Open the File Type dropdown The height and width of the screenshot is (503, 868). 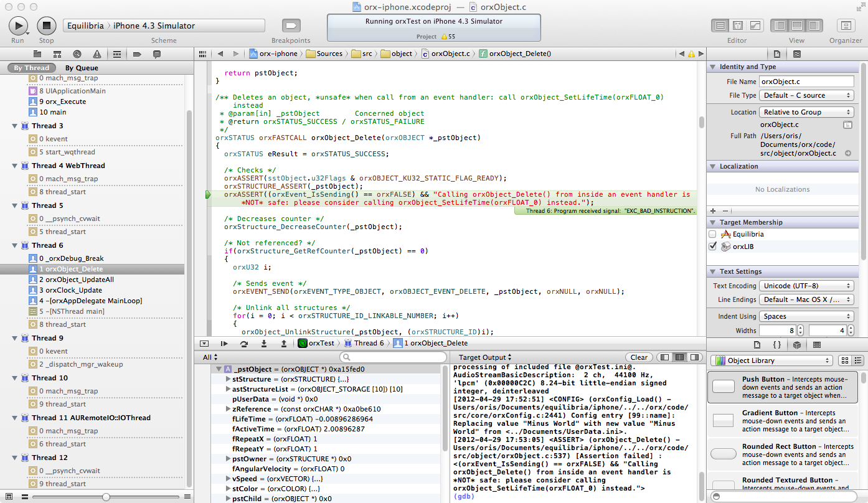pyautogui.click(x=806, y=95)
